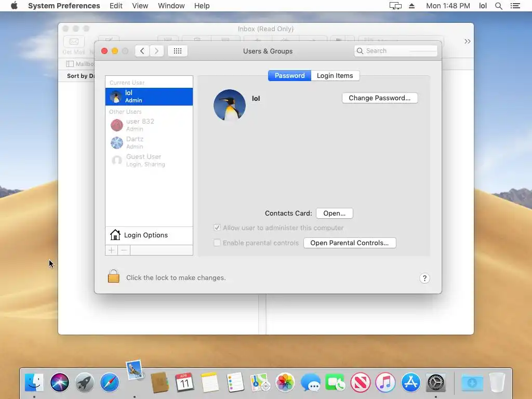This screenshot has width=532, height=399.
Task: Open Contacts book icon in Dock
Action: [160, 382]
